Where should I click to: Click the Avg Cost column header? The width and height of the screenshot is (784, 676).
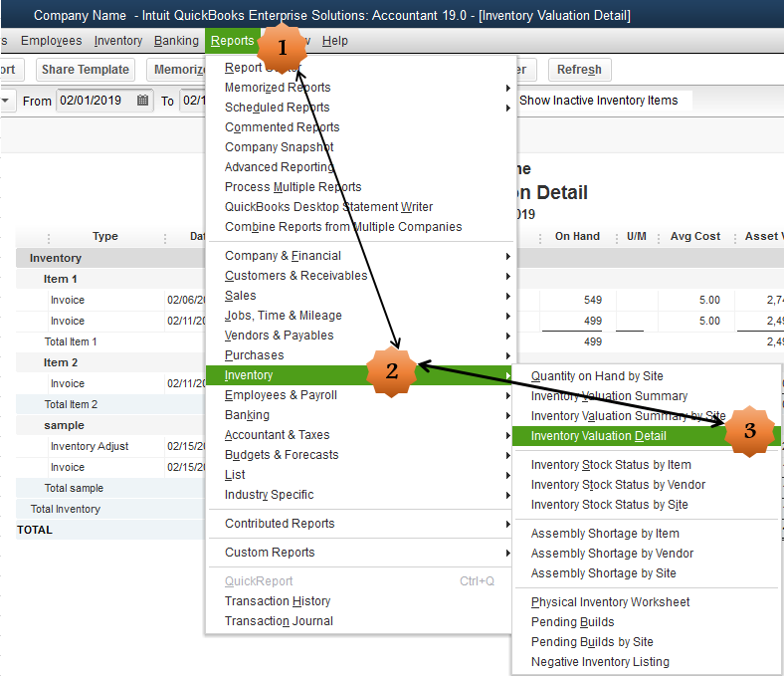695,237
